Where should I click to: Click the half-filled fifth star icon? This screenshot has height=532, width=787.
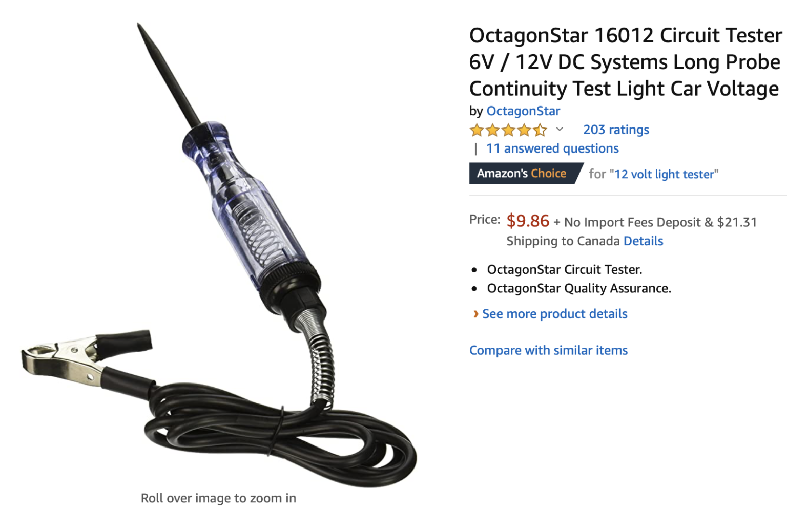[x=540, y=130]
